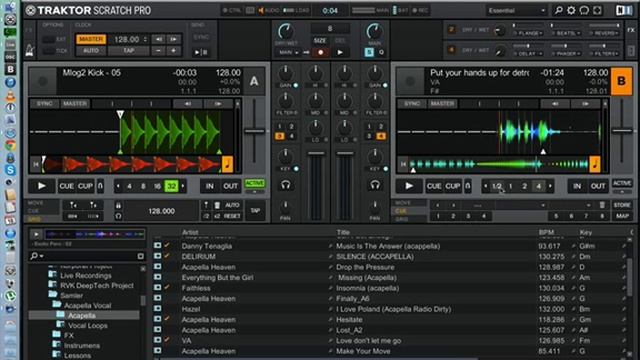The image size is (640, 360).
Task: Click STORE button on Deck B
Action: pos(622,205)
